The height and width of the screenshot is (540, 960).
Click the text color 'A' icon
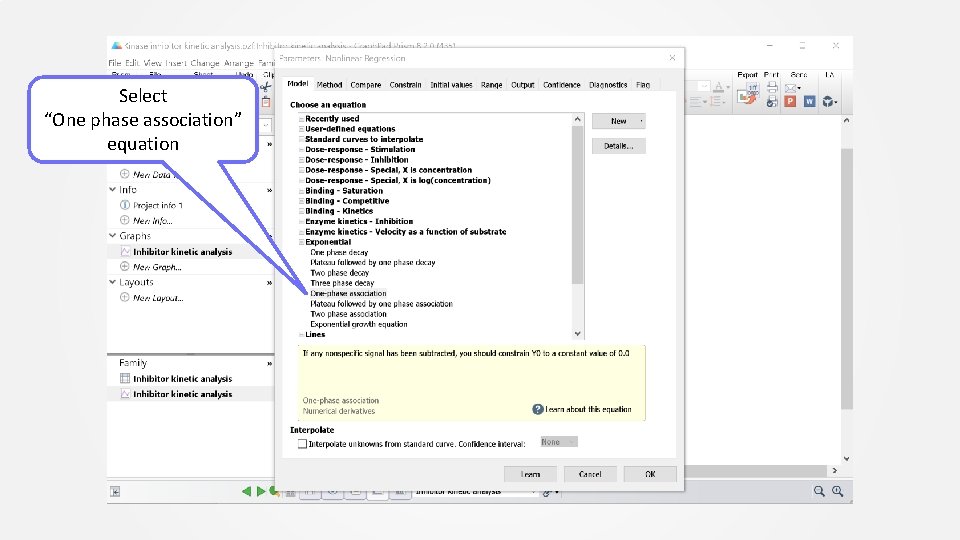coord(719,88)
